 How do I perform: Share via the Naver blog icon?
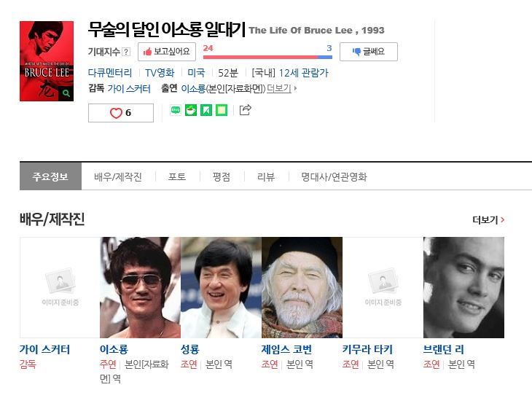pyautogui.click(x=176, y=110)
